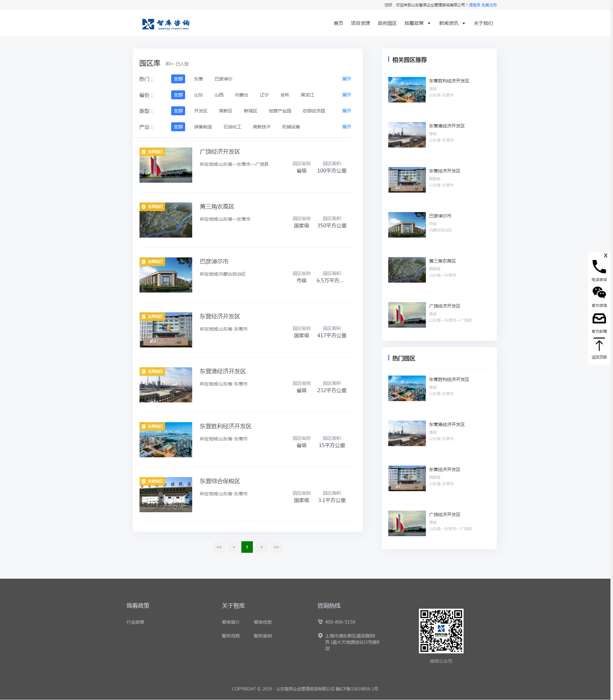Click the 免费注册 link
Image resolution: width=613 pixels, height=700 pixels.
tap(489, 5)
